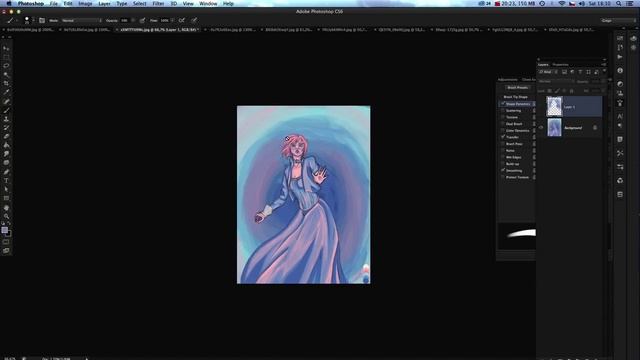The image size is (640, 360).
Task: Click the Brush Presets button
Action: [x=518, y=88]
